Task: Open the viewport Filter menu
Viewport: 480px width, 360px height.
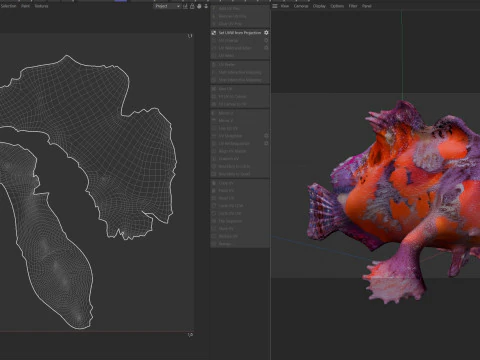Action: [x=353, y=6]
